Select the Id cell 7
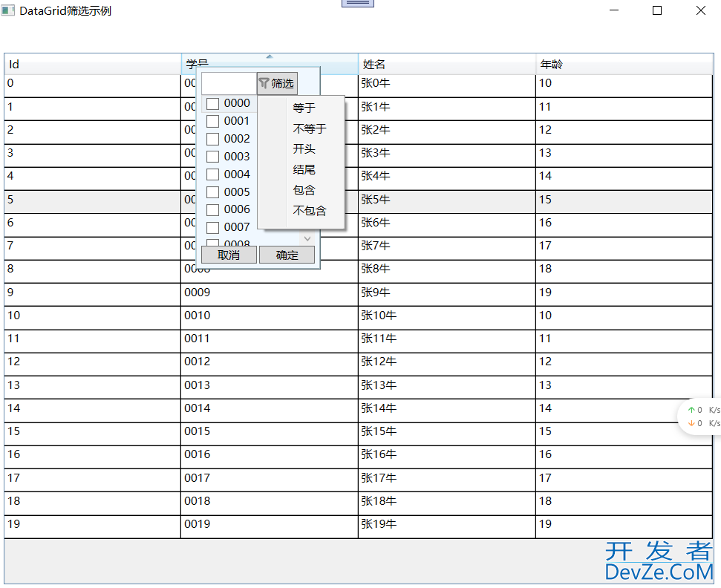The height and width of the screenshot is (588, 721). click(92, 249)
